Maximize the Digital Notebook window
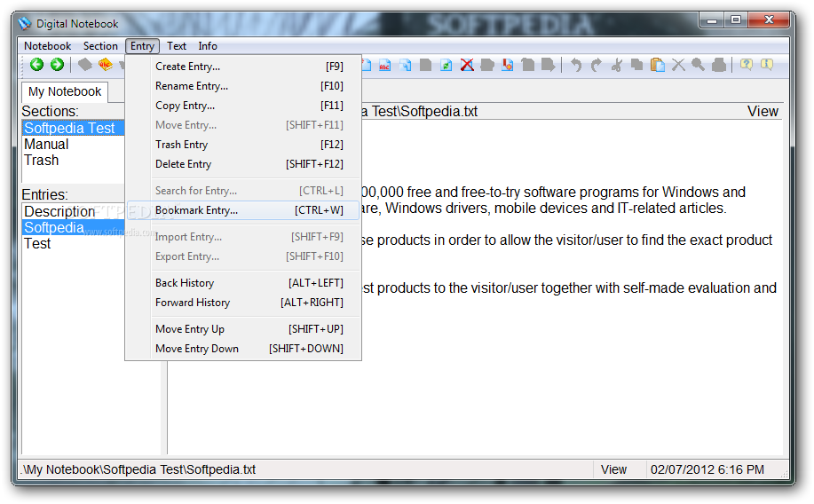 (736, 20)
